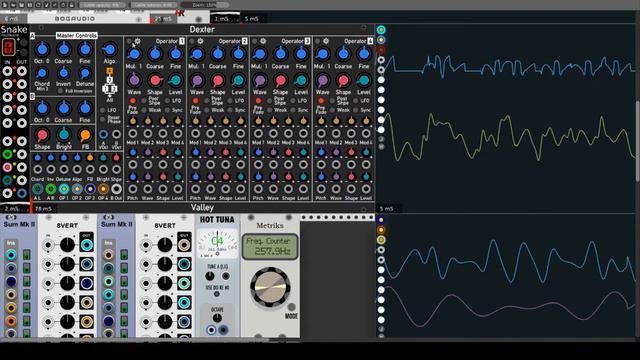Click the Algo knob in Dexter
The image size is (640, 360).
(109, 50)
